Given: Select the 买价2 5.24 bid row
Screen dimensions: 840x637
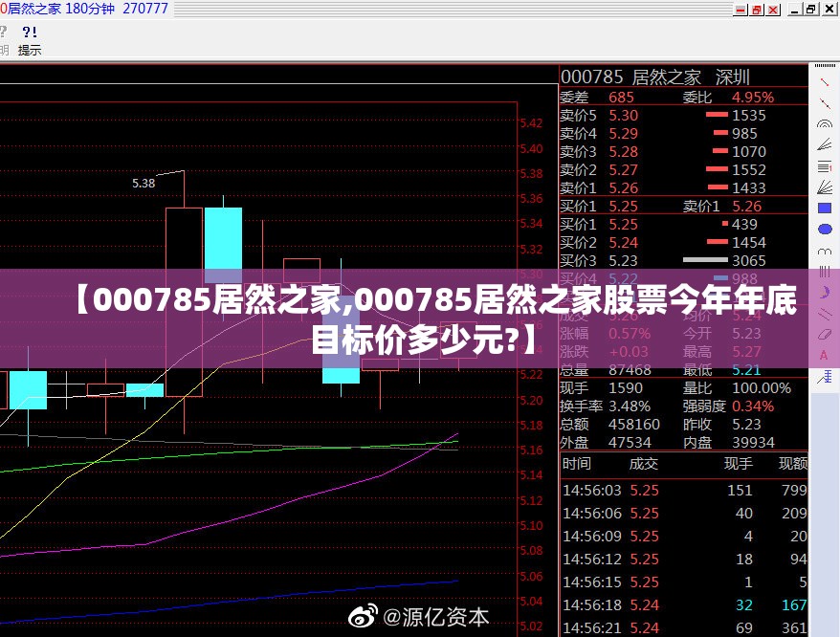Looking at the screenshot, I should click(x=683, y=243).
